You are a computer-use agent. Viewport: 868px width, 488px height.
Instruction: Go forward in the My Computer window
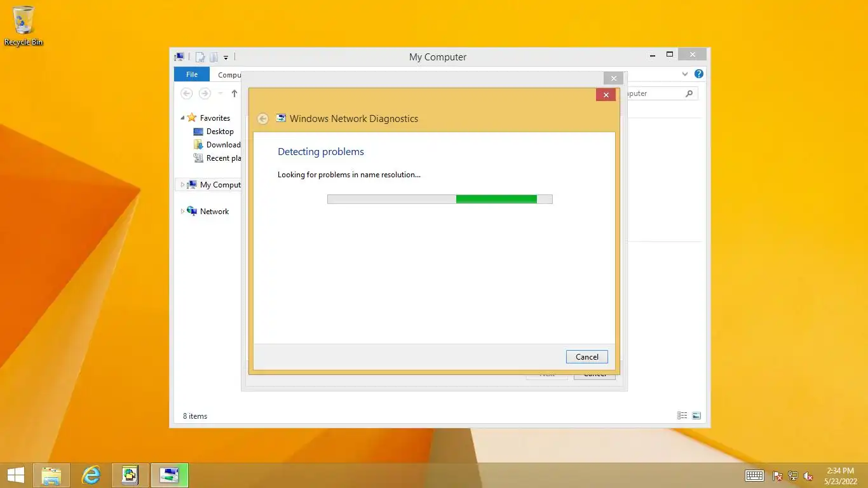205,93
